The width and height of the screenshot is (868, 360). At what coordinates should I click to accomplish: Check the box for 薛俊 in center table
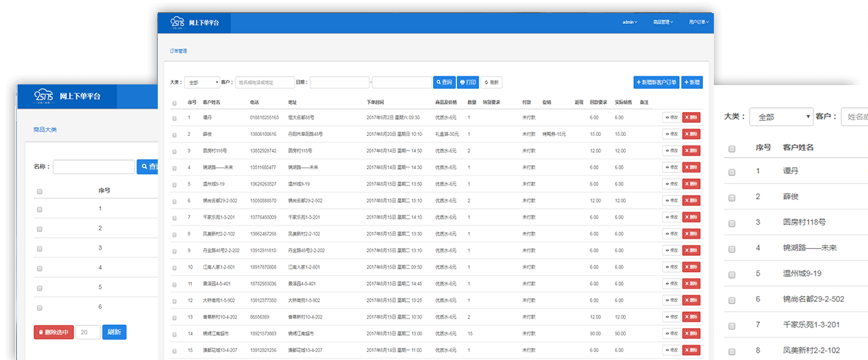click(175, 135)
